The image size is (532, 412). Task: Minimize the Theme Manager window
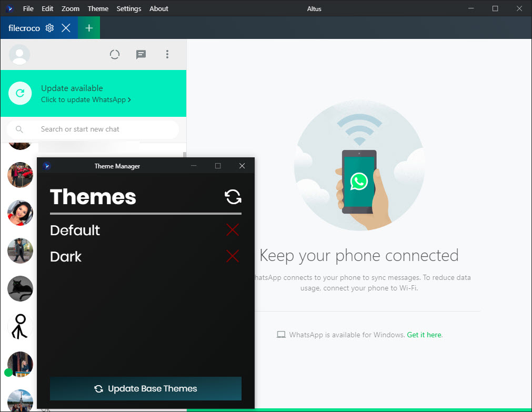pyautogui.click(x=194, y=166)
